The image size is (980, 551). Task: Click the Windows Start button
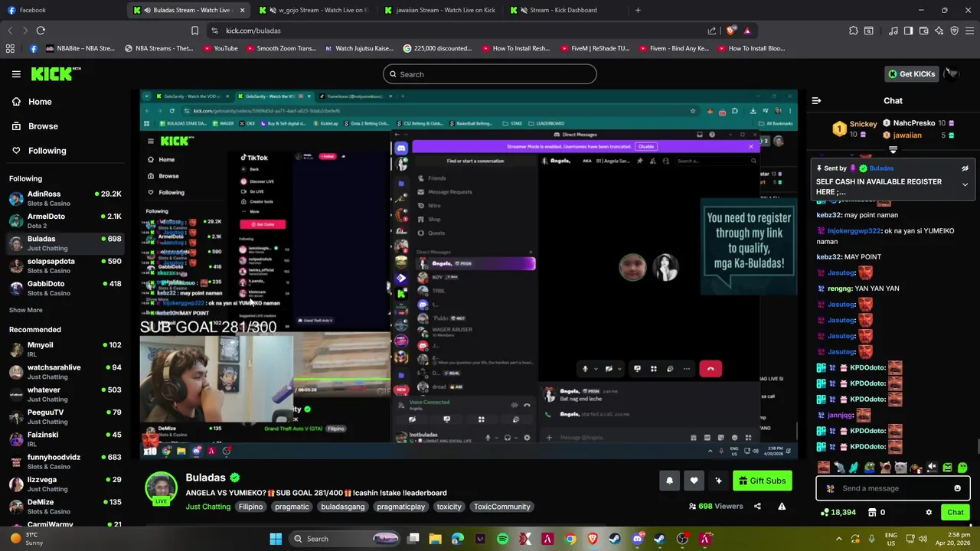[x=276, y=539]
